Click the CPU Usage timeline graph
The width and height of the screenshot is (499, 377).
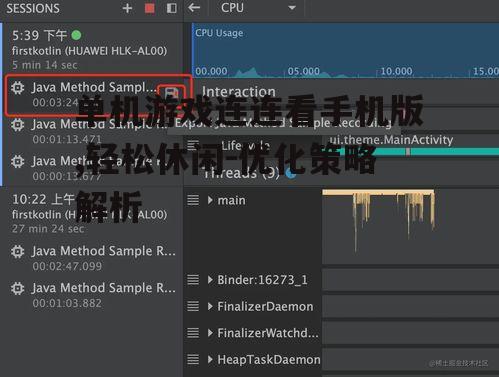pyautogui.click(x=346, y=50)
